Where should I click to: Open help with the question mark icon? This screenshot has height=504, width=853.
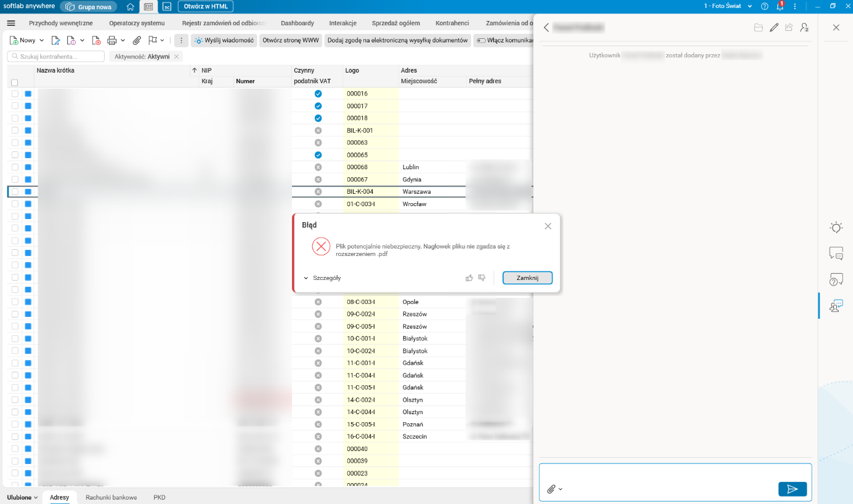(x=765, y=6)
